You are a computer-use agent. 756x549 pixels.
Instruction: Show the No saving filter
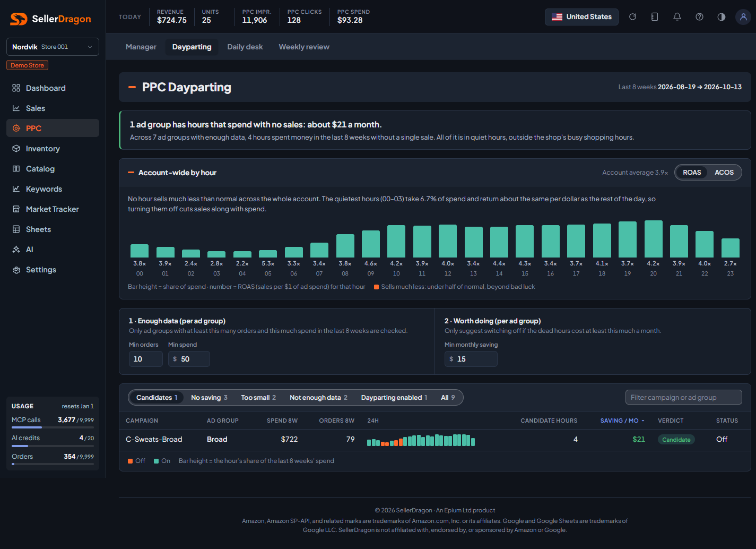pos(209,398)
